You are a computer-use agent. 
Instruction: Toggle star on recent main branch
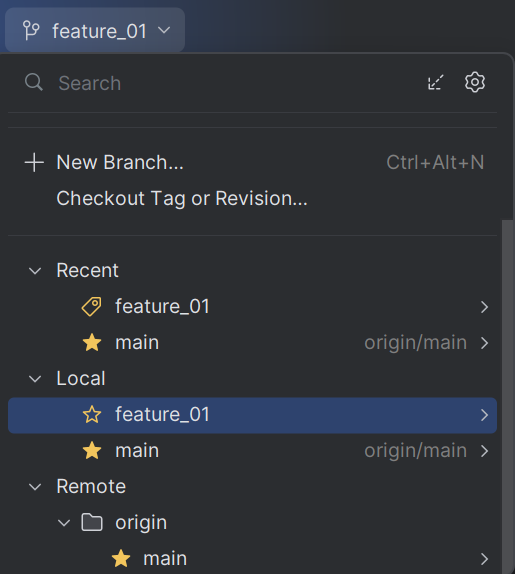[x=92, y=343]
